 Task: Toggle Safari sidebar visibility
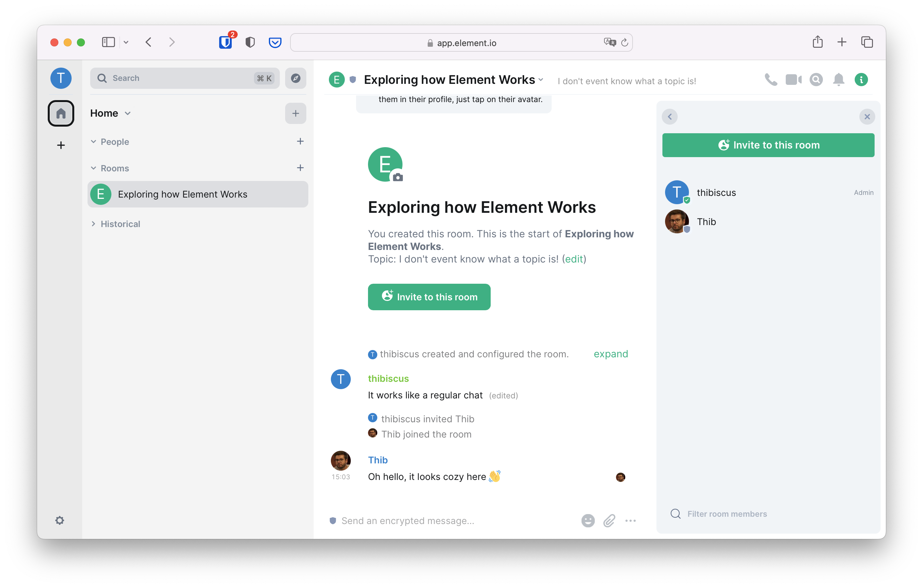point(108,42)
